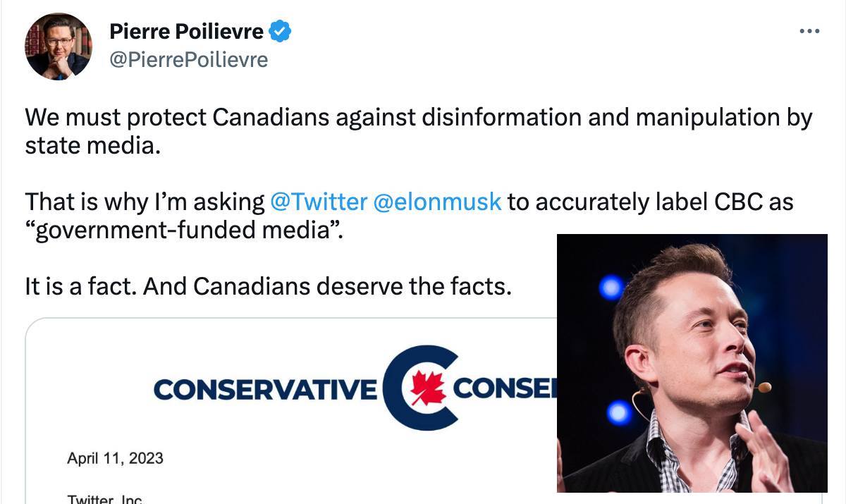Click the Pierre Poilievre display name

click(188, 30)
